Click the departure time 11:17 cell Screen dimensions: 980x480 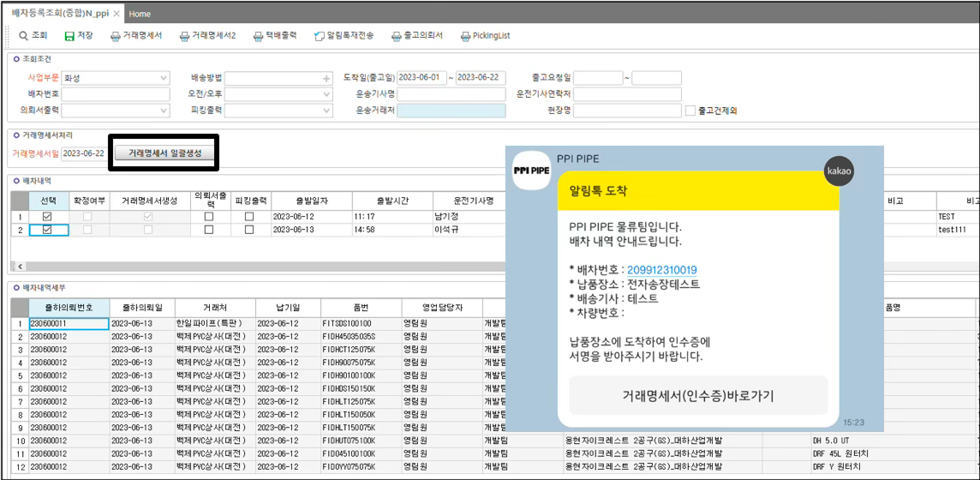391,216
